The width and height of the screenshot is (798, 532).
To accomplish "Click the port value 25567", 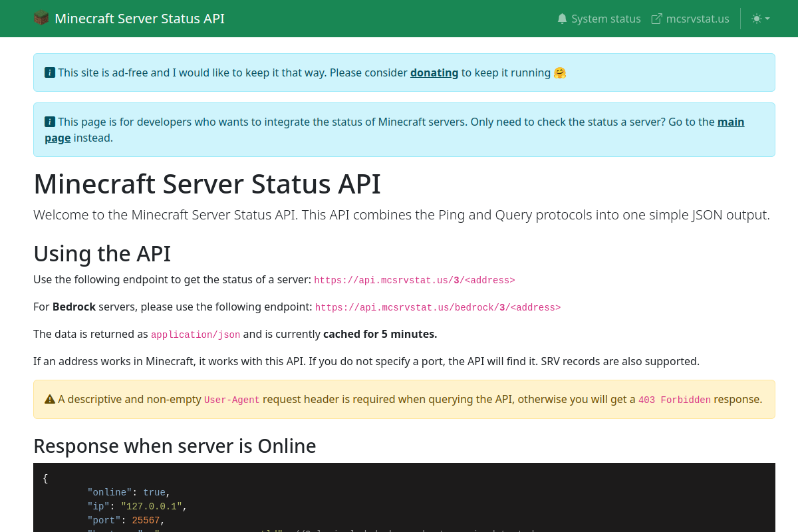I will click(x=146, y=520).
